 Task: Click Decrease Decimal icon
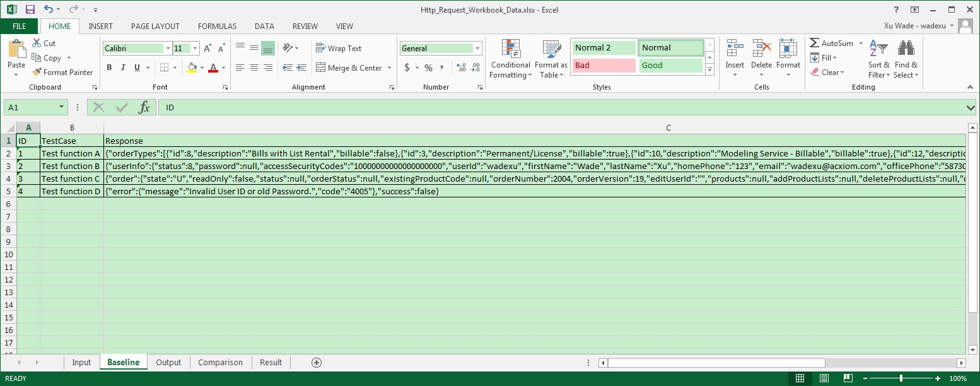point(476,67)
